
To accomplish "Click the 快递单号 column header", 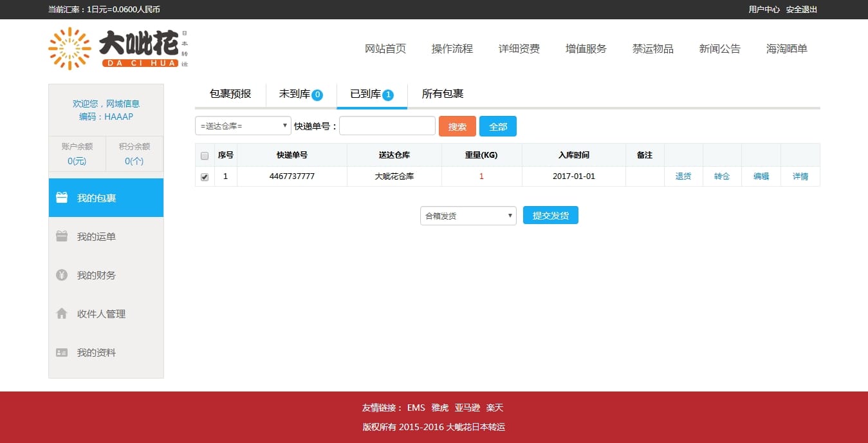I will click(x=292, y=155).
